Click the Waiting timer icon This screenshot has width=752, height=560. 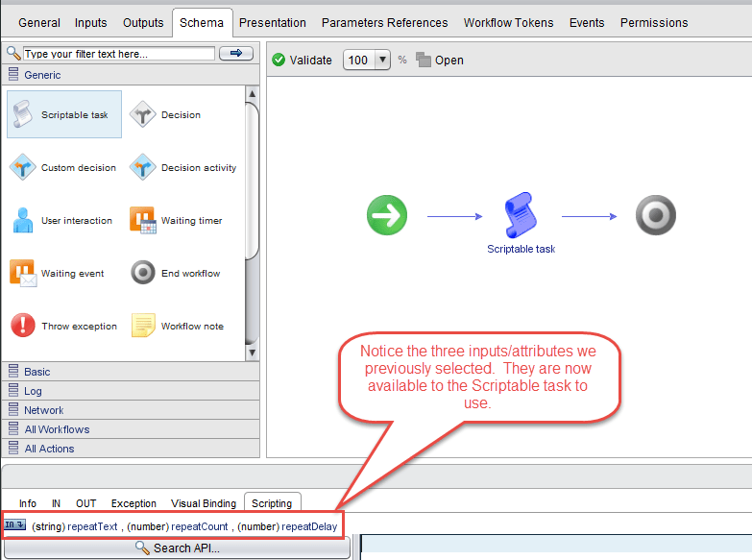point(143,221)
